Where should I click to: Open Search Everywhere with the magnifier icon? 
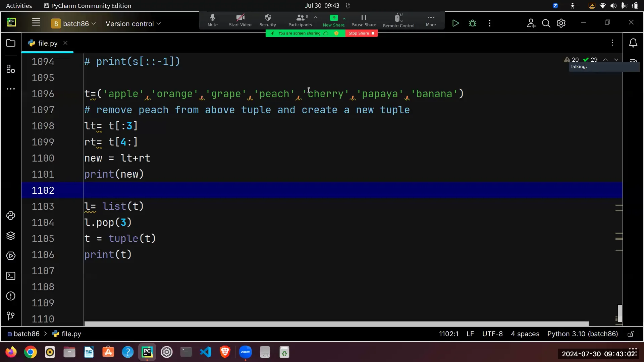coord(546,23)
